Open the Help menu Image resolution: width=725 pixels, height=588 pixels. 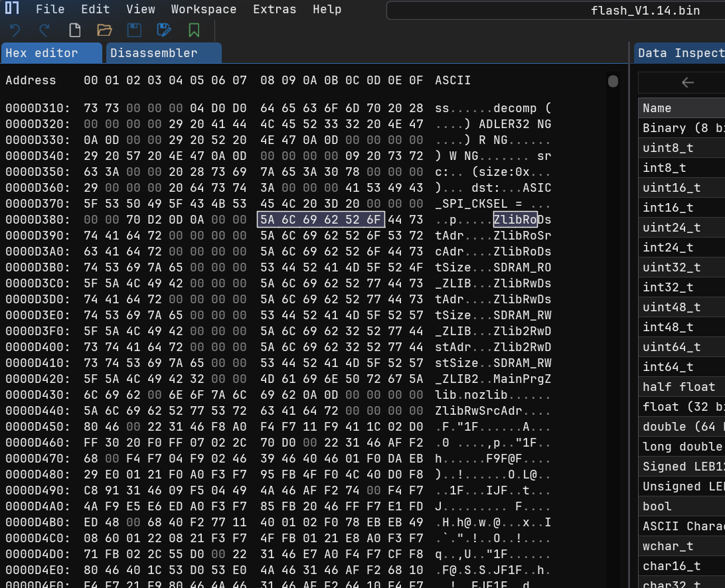tap(327, 9)
